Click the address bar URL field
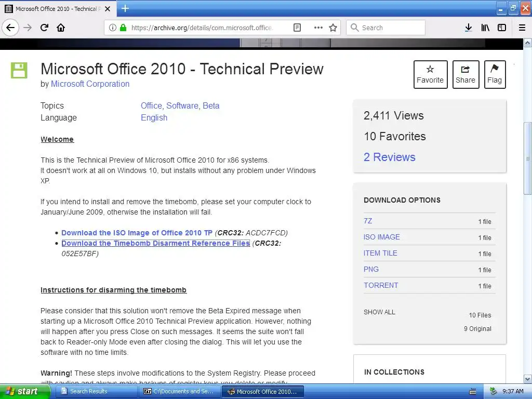Image resolution: width=532 pixels, height=399 pixels. click(x=202, y=28)
